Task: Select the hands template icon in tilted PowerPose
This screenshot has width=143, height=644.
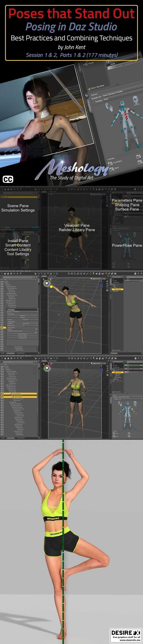Action: [109, 107]
